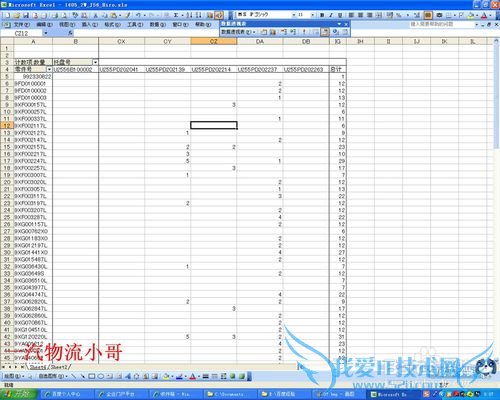Viewport: 500px width, 400px height.
Task: Open the Edit menu
Action: click(x=44, y=25)
